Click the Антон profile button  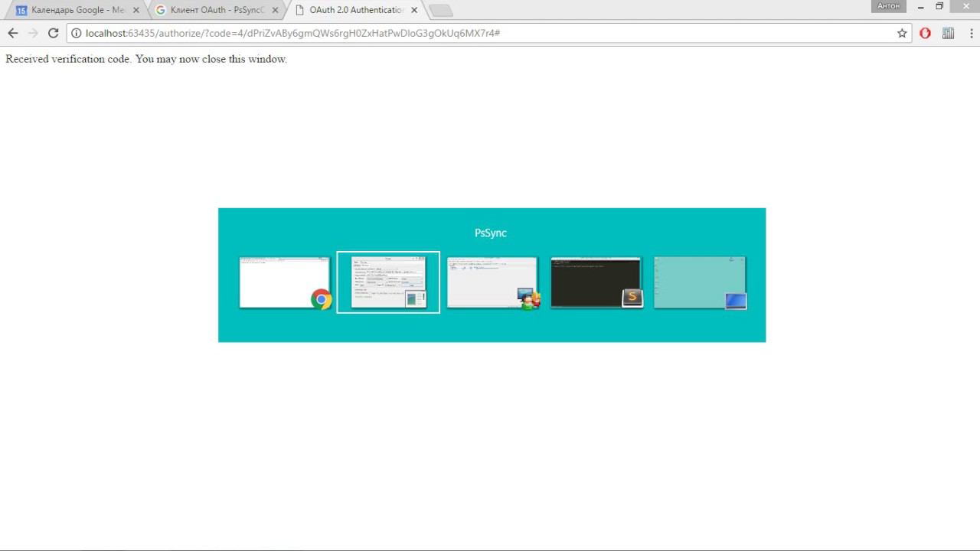click(x=888, y=6)
